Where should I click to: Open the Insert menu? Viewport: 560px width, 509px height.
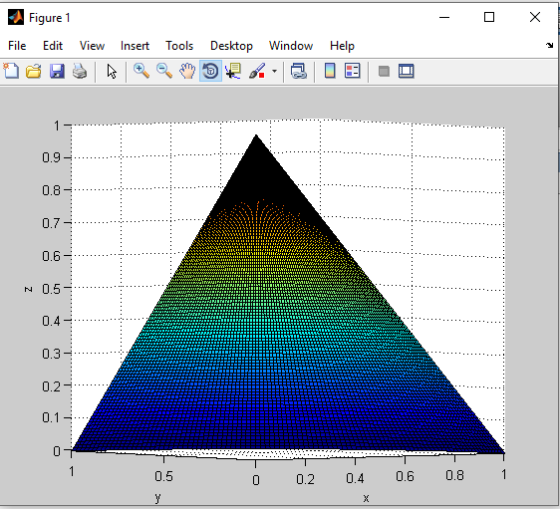click(135, 46)
